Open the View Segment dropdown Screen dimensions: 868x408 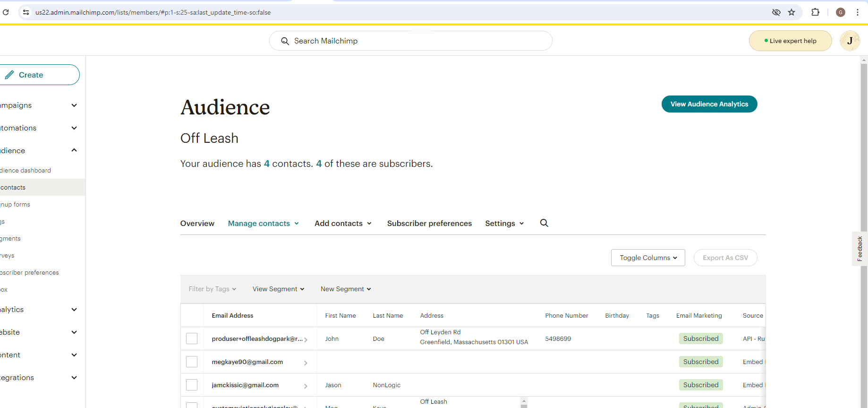pyautogui.click(x=278, y=289)
